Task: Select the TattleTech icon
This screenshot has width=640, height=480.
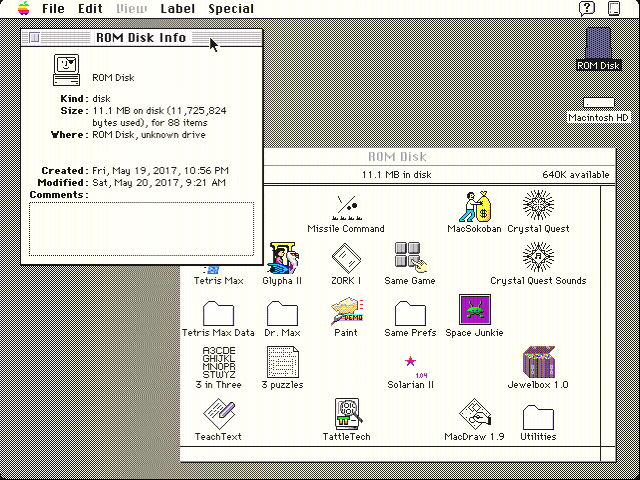Action: 347,414
